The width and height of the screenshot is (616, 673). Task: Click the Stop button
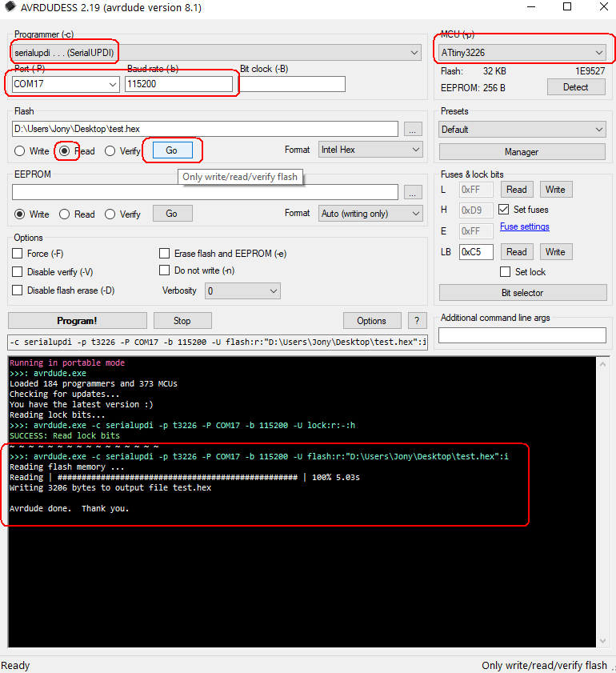(182, 321)
